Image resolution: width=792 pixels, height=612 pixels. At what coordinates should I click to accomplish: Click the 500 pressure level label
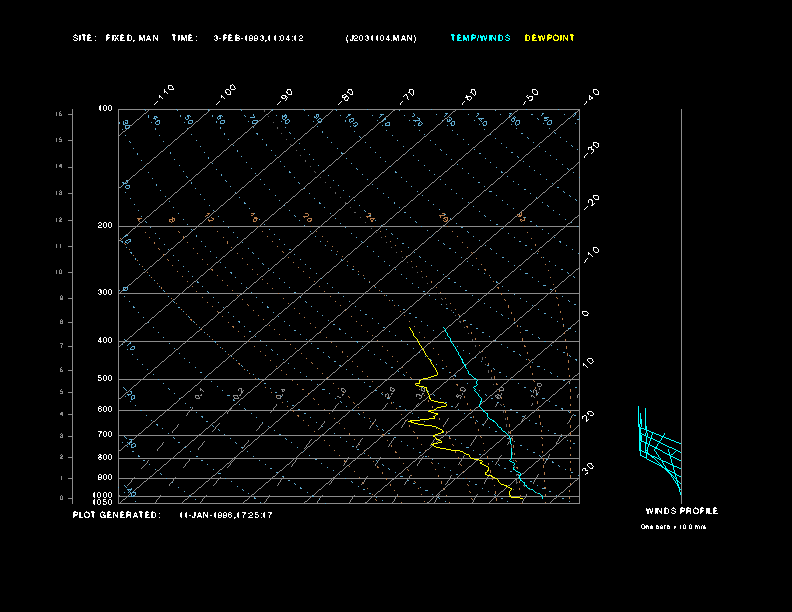point(105,379)
